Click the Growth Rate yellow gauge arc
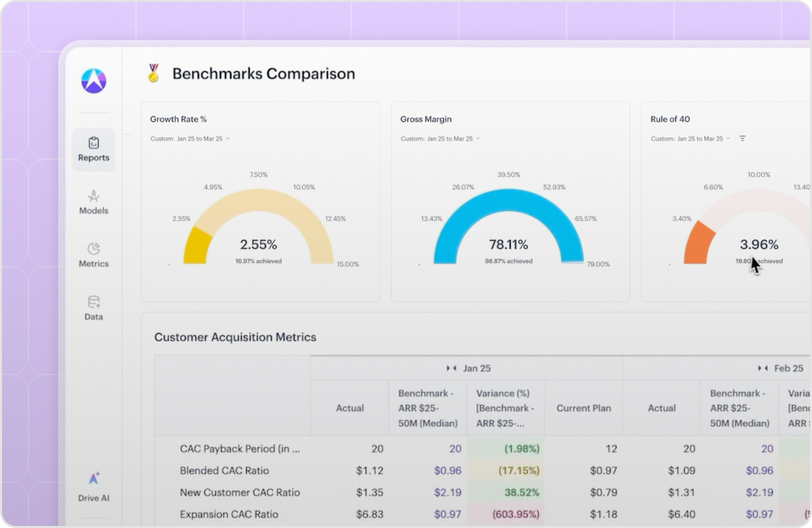 [x=197, y=245]
